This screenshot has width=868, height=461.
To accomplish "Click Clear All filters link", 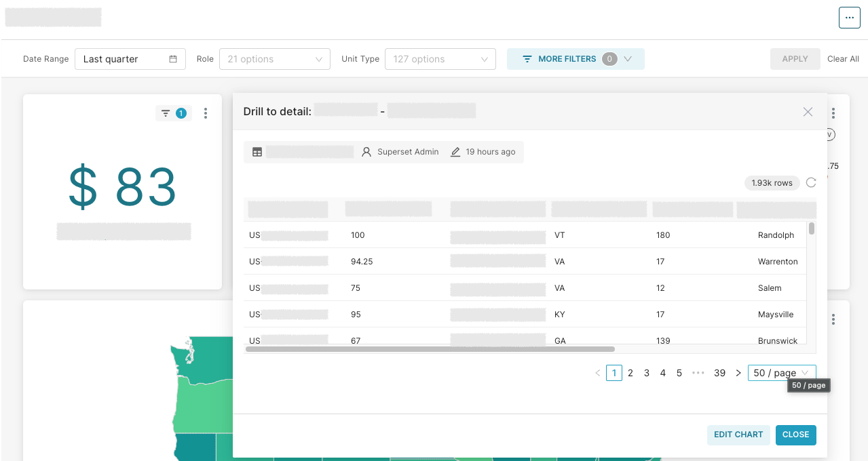I will pos(843,59).
